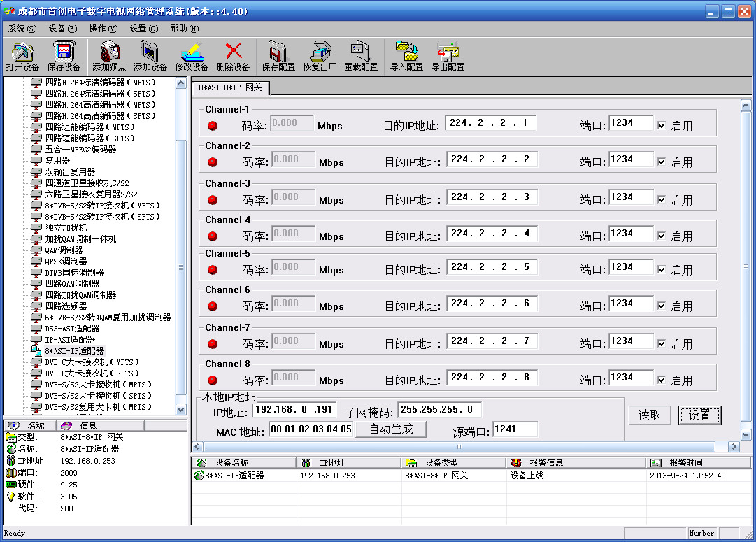The image size is (756, 542).
Task: Click the 删除设备 red X icon
Action: [234, 51]
